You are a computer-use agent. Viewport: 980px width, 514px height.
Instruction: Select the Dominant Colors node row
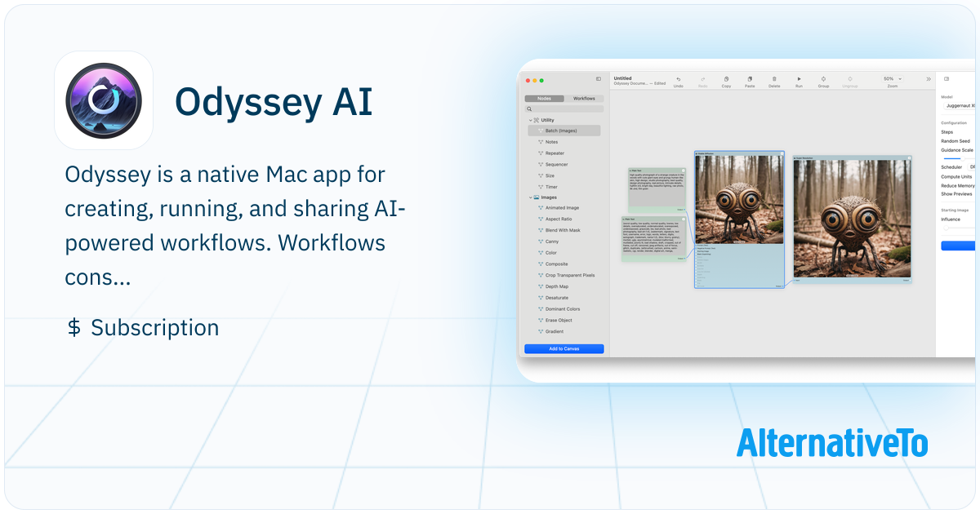click(x=564, y=309)
